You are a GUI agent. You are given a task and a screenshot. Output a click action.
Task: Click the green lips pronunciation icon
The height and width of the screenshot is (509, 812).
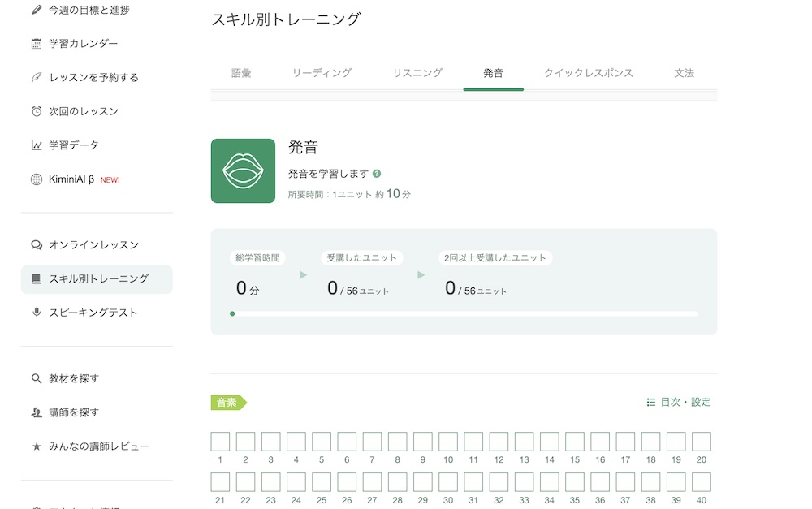pos(243,170)
